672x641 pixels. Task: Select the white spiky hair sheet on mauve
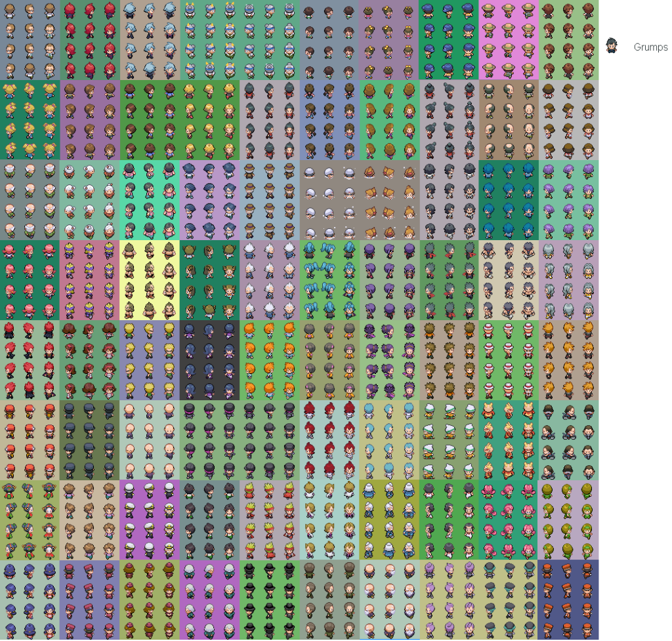click(270, 280)
